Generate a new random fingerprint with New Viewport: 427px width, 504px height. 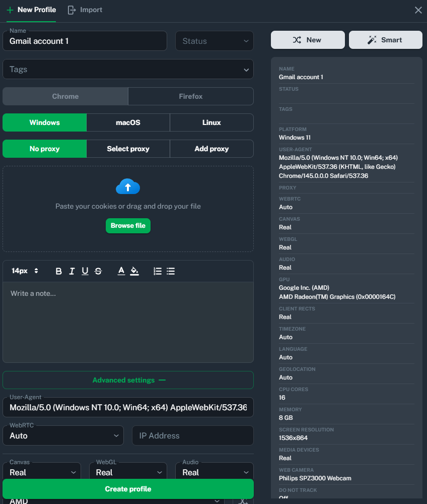point(308,40)
